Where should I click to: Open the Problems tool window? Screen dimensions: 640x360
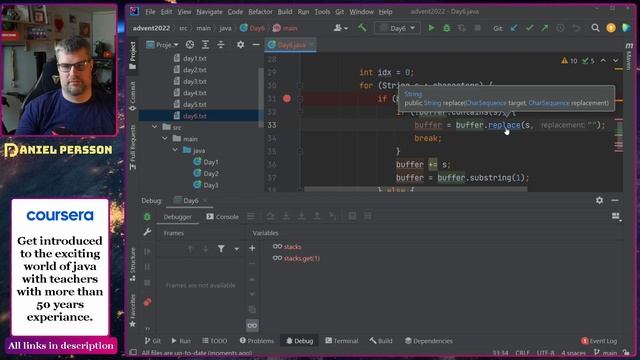(x=257, y=340)
